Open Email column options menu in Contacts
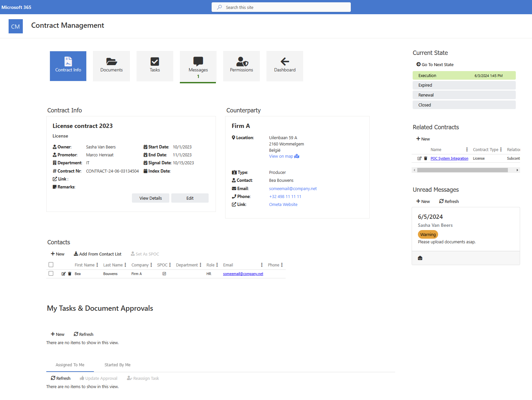 coord(262,265)
